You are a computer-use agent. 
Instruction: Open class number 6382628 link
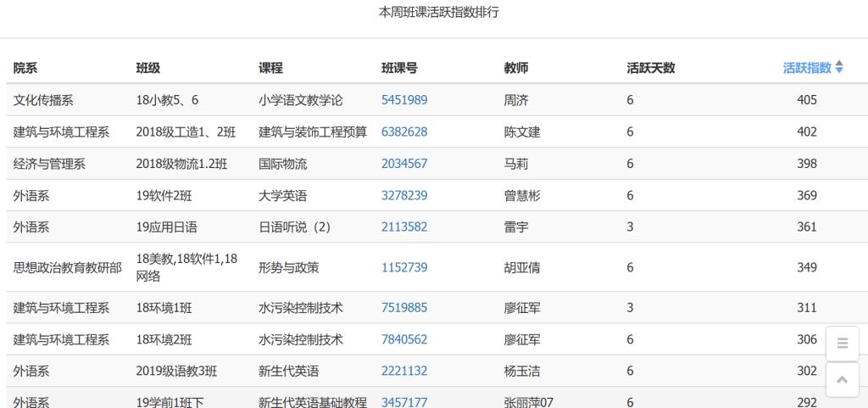pyautogui.click(x=404, y=131)
